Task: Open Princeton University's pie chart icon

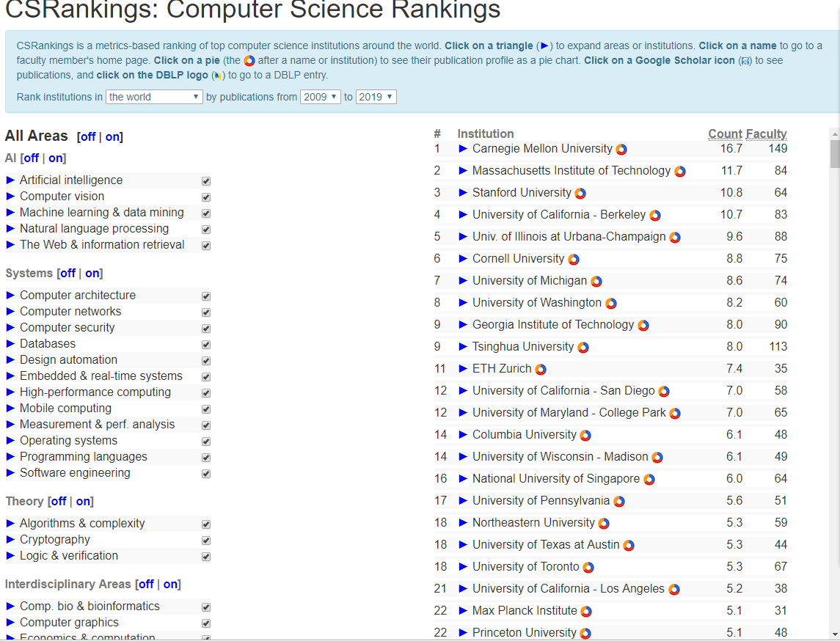Action: [585, 633]
